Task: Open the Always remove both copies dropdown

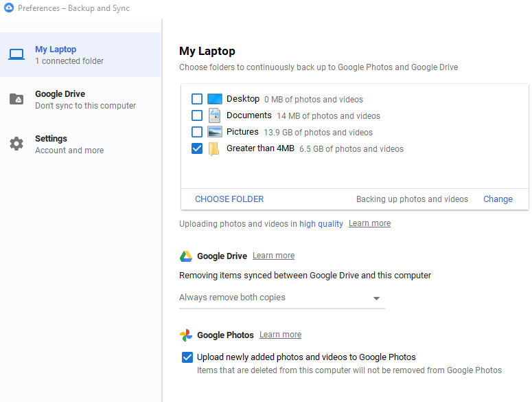Action: point(282,298)
